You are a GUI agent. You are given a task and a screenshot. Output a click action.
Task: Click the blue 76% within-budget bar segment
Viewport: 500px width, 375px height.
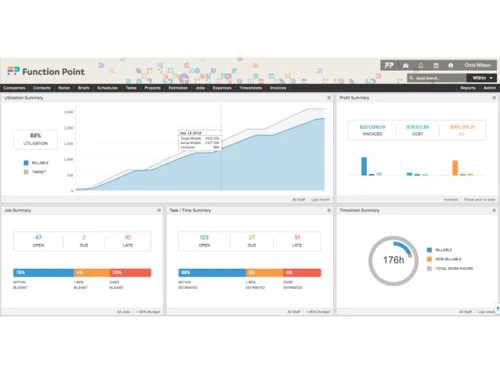point(43,273)
